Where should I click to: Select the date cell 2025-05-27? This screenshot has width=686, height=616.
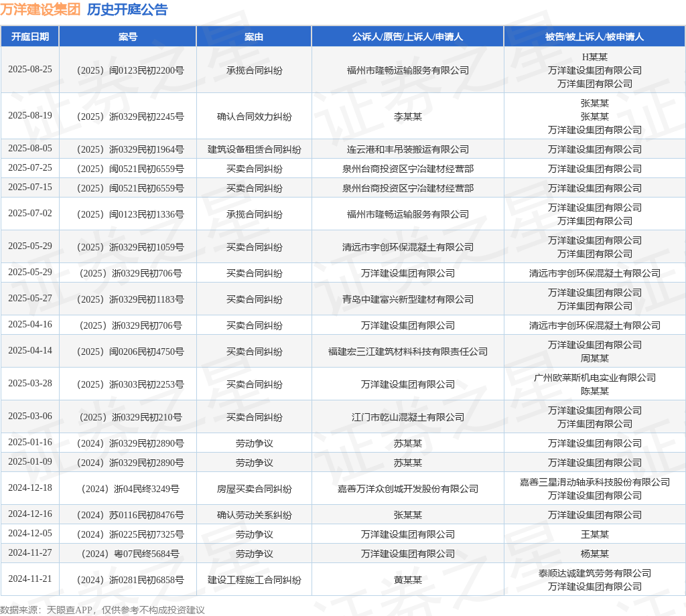[x=30, y=298]
